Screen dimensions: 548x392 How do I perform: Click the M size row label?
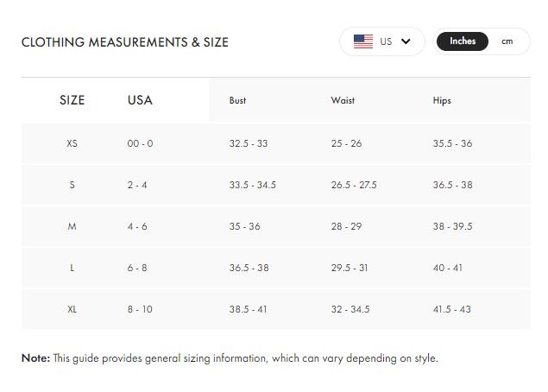[72, 226]
